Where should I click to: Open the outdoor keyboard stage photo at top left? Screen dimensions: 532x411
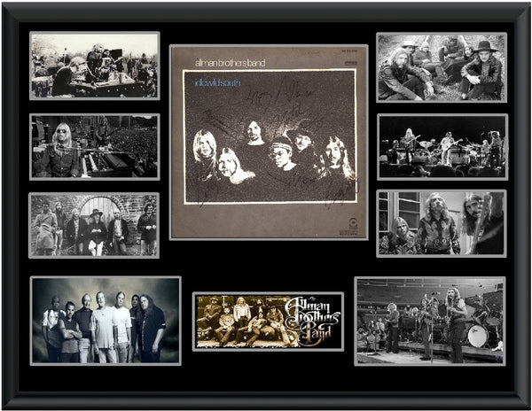(x=95, y=66)
